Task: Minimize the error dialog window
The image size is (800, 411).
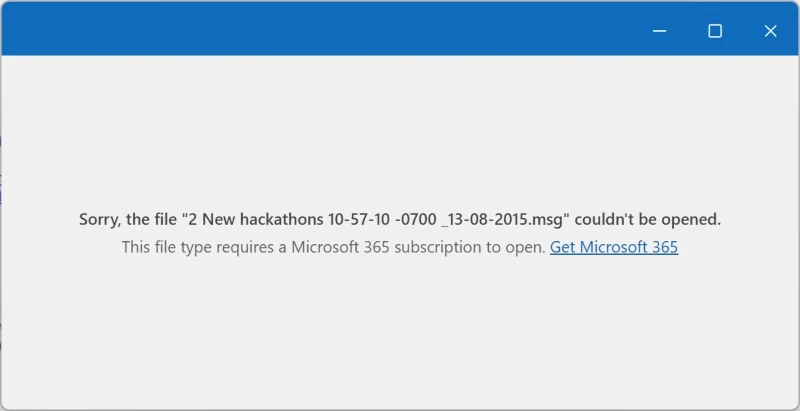Action: [x=660, y=31]
